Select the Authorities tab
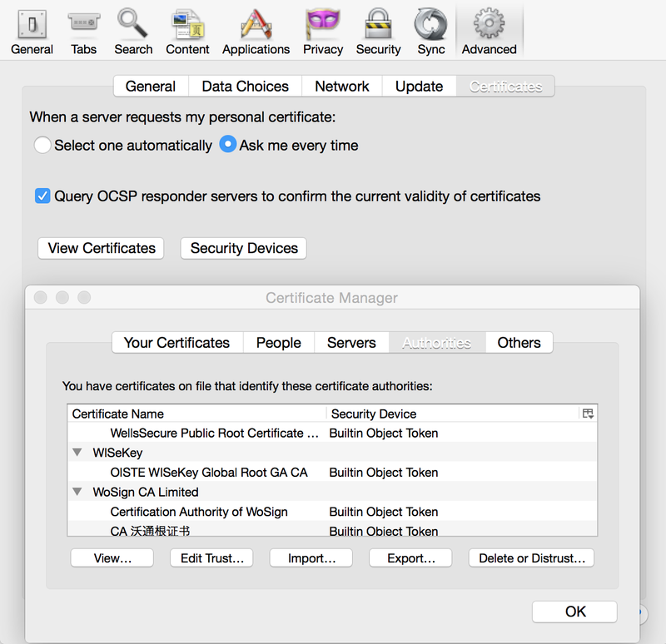 [436, 343]
